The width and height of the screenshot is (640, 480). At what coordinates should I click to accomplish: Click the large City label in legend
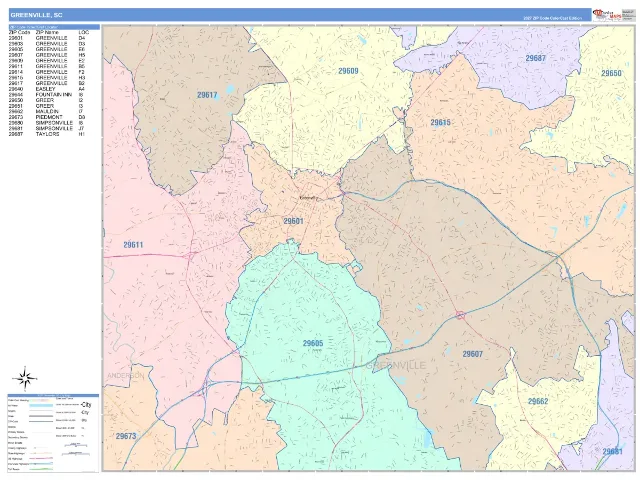[86, 404]
